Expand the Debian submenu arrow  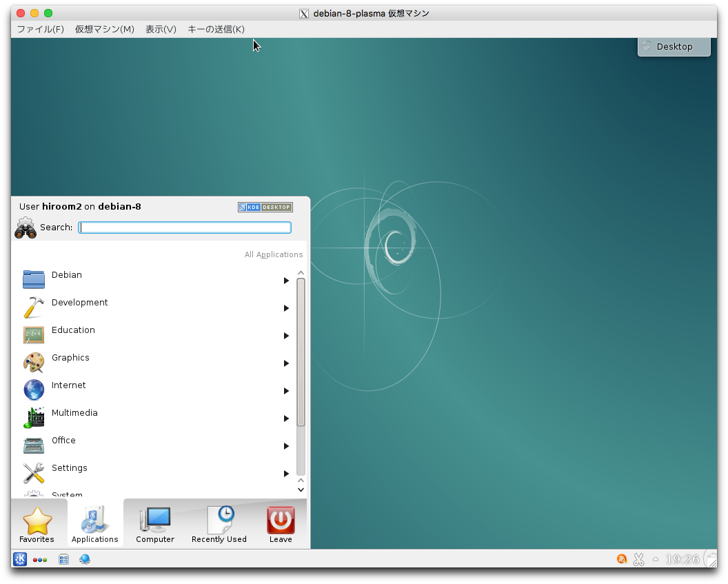pyautogui.click(x=286, y=281)
